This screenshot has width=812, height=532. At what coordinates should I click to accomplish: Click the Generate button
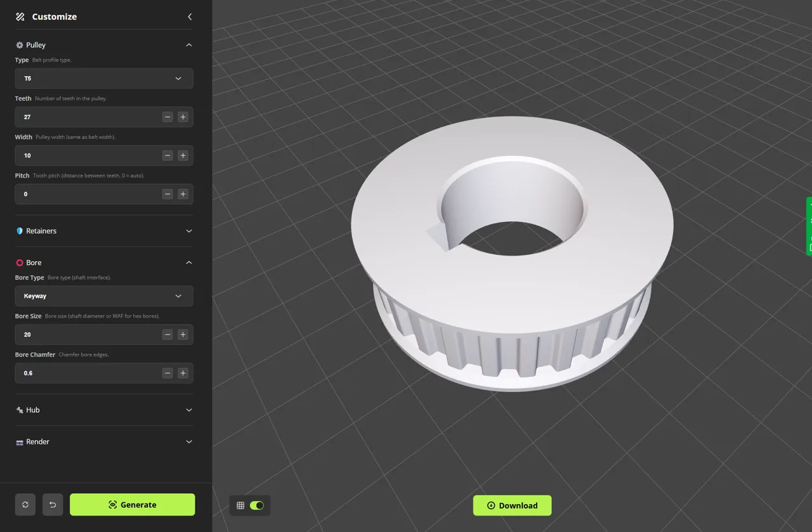(x=133, y=505)
